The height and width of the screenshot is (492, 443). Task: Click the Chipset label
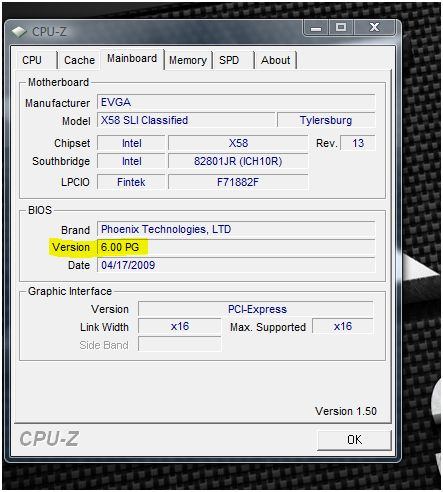tap(72, 143)
